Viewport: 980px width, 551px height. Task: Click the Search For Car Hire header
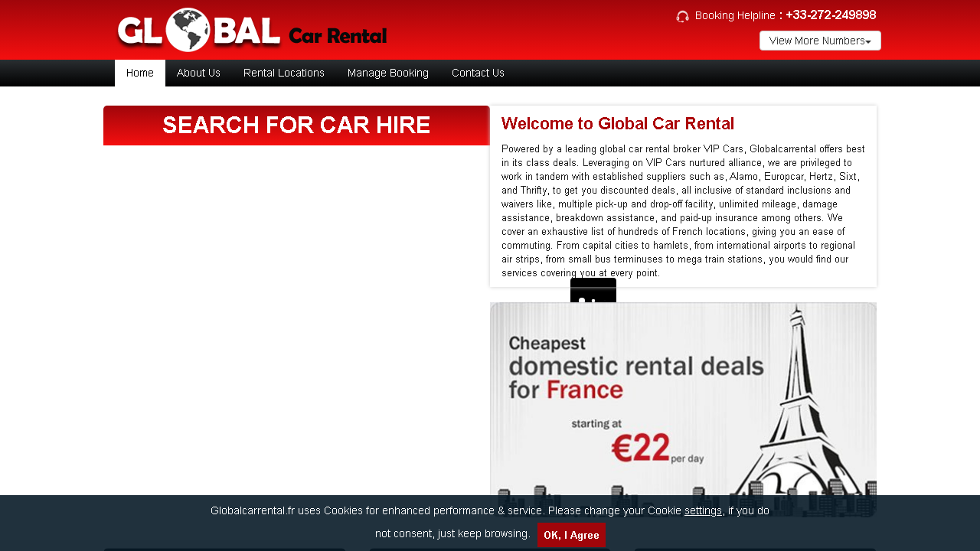click(296, 126)
